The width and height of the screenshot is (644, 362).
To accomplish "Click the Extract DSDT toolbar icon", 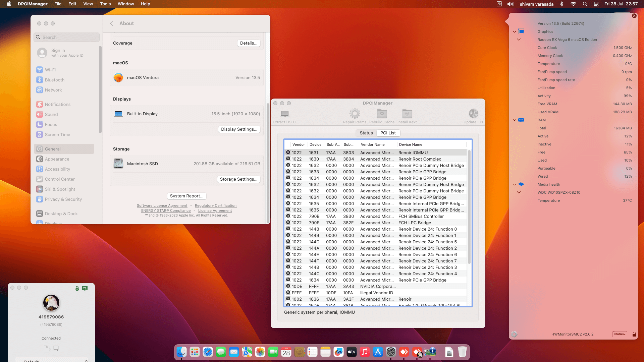I will pyautogui.click(x=284, y=116).
